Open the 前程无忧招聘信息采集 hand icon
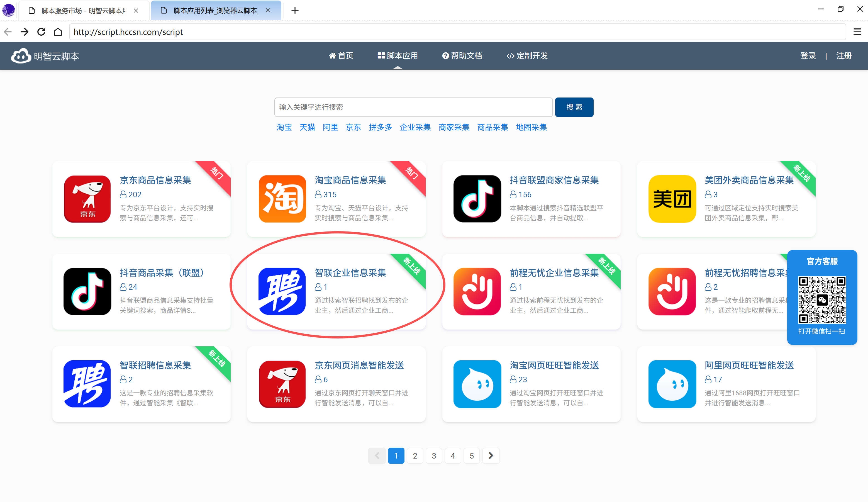The height and width of the screenshot is (502, 868). coord(672,291)
